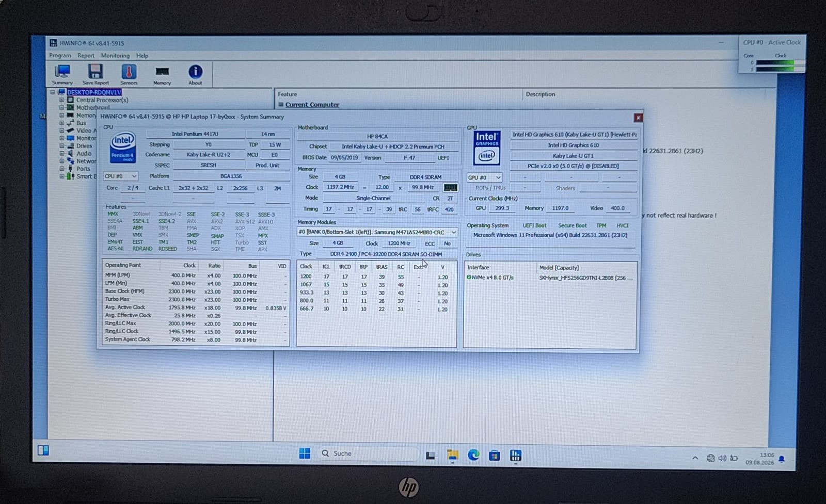Select the Network tree item
The width and height of the screenshot is (826, 504).
[x=86, y=161]
